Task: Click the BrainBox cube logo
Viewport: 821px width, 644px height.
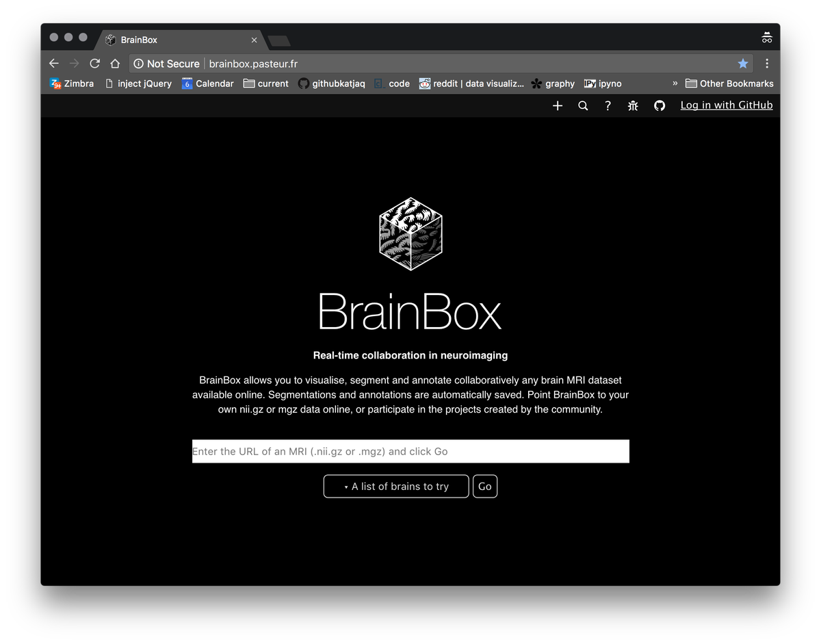Action: 410,234
